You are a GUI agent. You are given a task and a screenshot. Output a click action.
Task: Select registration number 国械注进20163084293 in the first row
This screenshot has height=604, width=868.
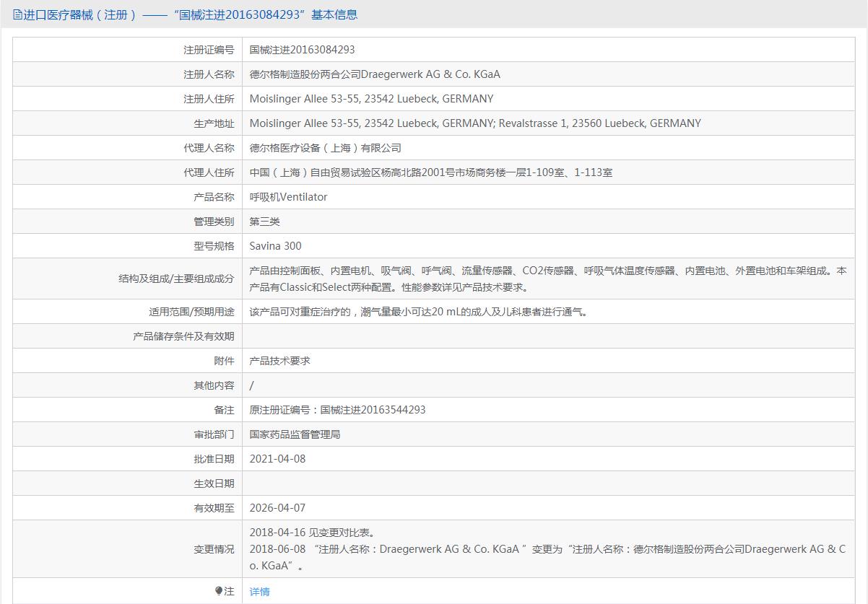coord(303,50)
